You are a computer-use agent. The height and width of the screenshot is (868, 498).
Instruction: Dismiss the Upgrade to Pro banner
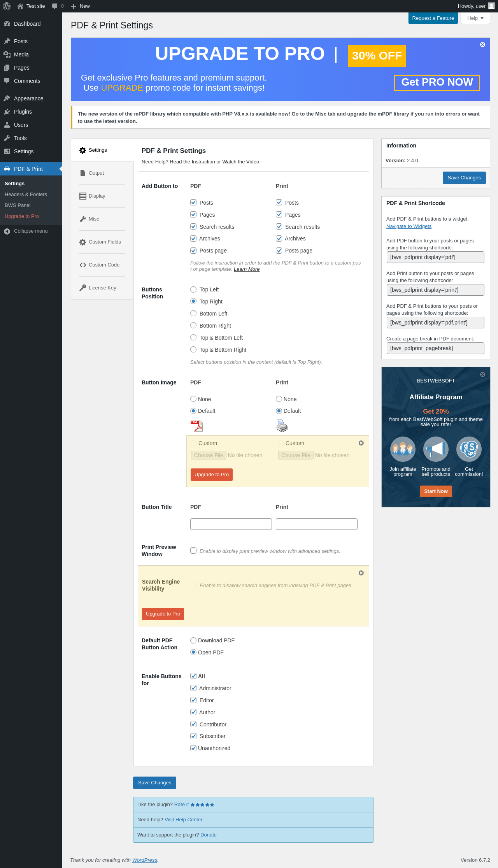click(482, 45)
